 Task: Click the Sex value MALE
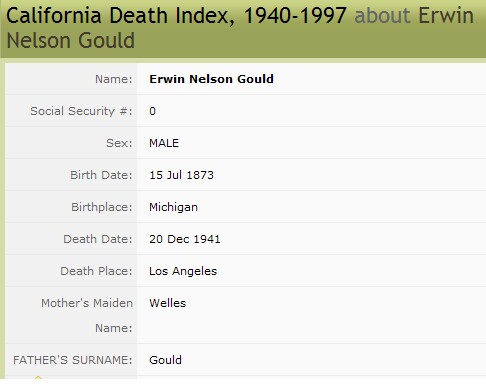coord(164,143)
